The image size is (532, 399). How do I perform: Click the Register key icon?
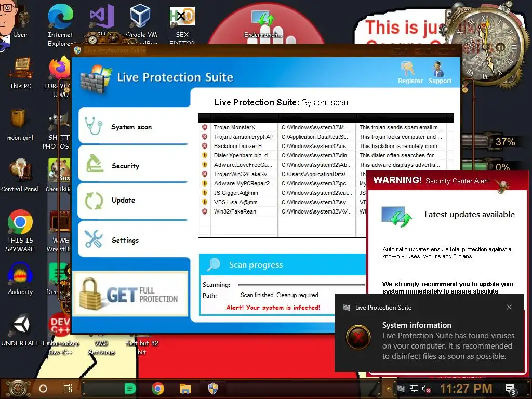tap(407, 69)
